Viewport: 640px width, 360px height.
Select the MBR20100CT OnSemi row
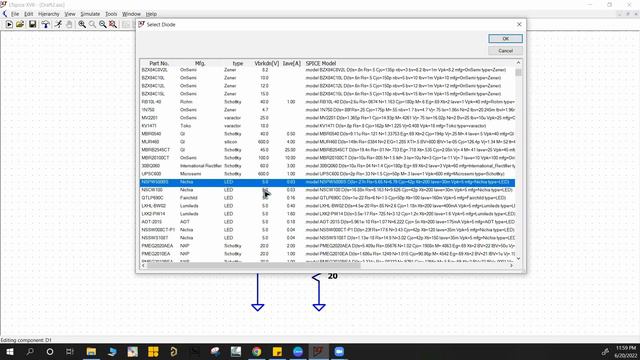(327, 158)
